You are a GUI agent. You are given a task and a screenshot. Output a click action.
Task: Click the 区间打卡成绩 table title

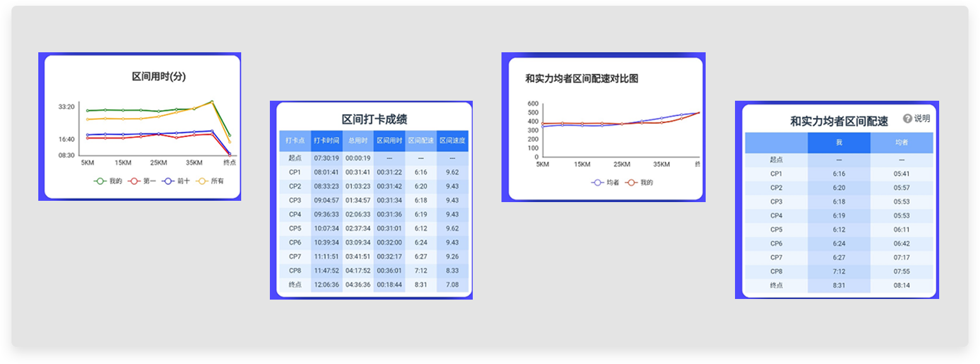point(375,119)
